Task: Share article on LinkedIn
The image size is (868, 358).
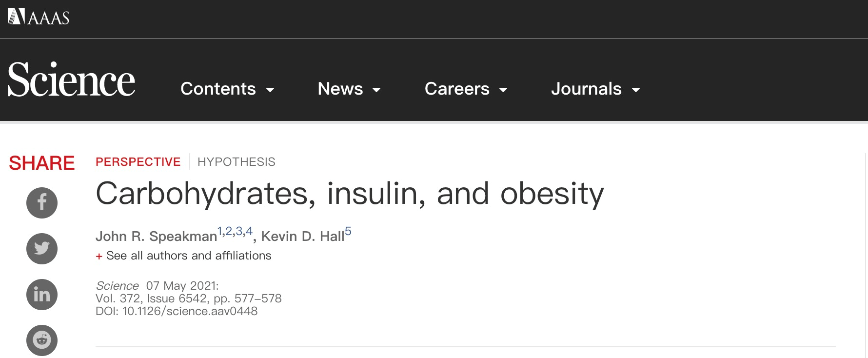Action: coord(42,295)
